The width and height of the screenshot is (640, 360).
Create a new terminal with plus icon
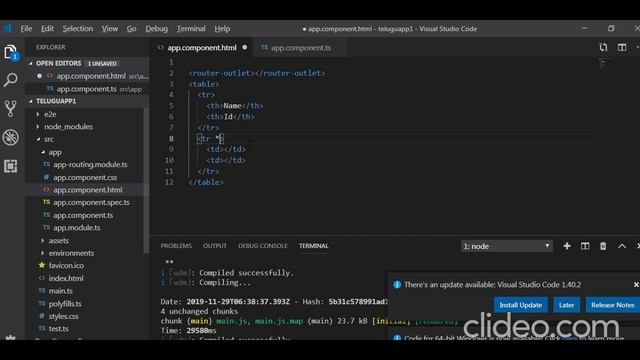pos(567,246)
